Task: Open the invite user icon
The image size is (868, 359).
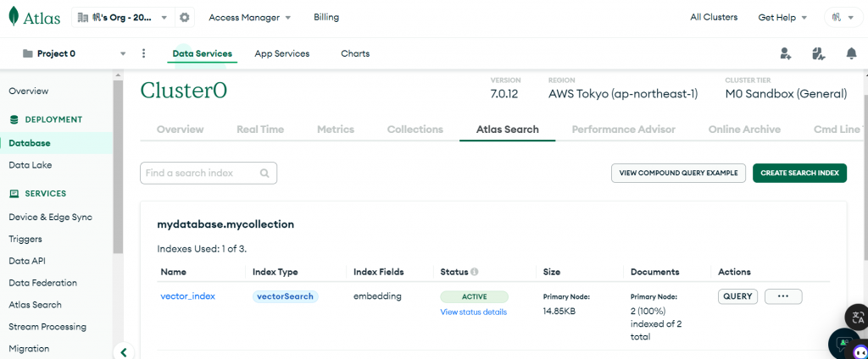Action: (x=786, y=53)
